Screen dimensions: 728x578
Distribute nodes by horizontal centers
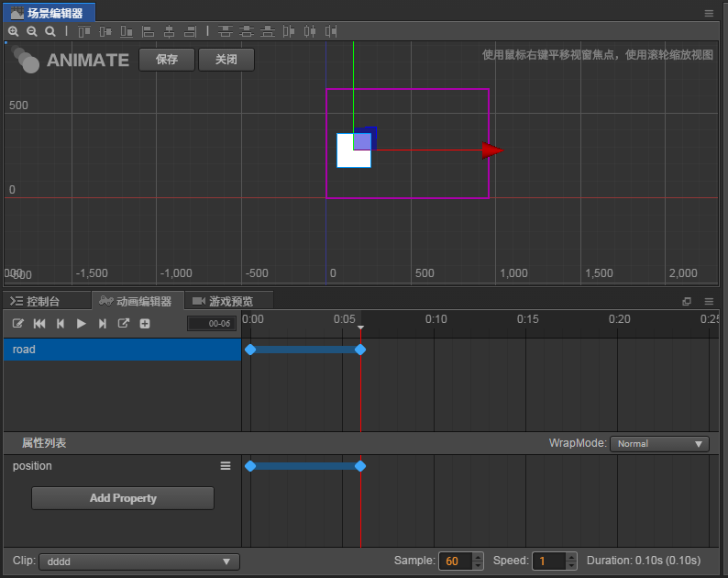310,31
